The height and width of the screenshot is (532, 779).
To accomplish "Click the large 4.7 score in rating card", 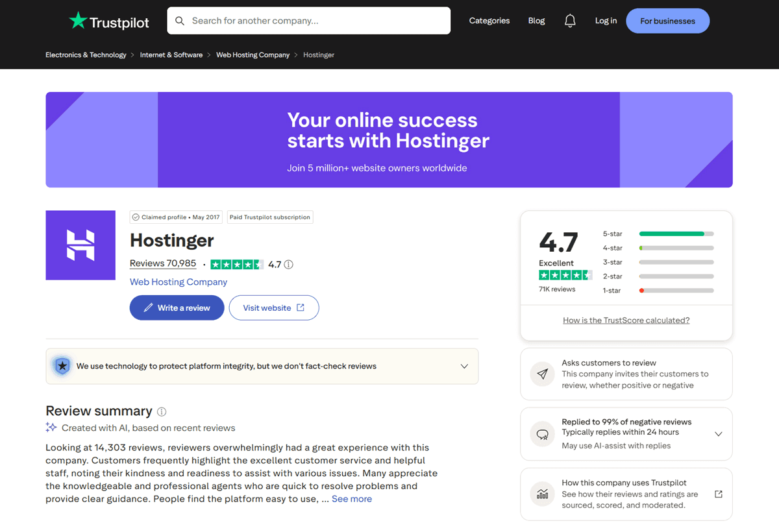I will pyautogui.click(x=558, y=243).
